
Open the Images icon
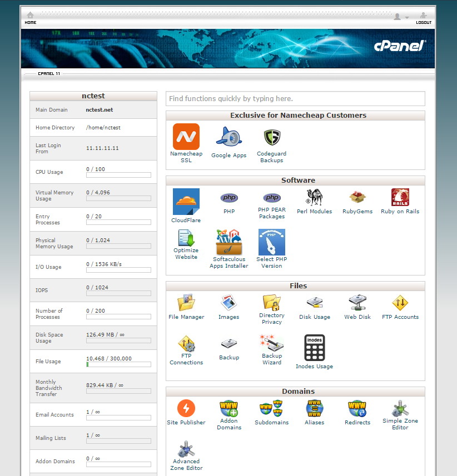click(x=229, y=303)
